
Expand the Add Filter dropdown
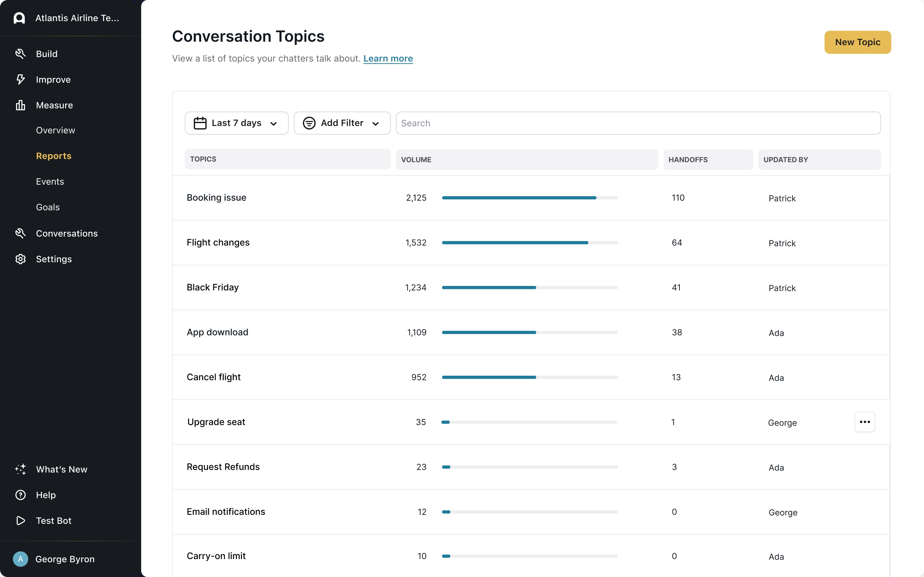coord(342,123)
